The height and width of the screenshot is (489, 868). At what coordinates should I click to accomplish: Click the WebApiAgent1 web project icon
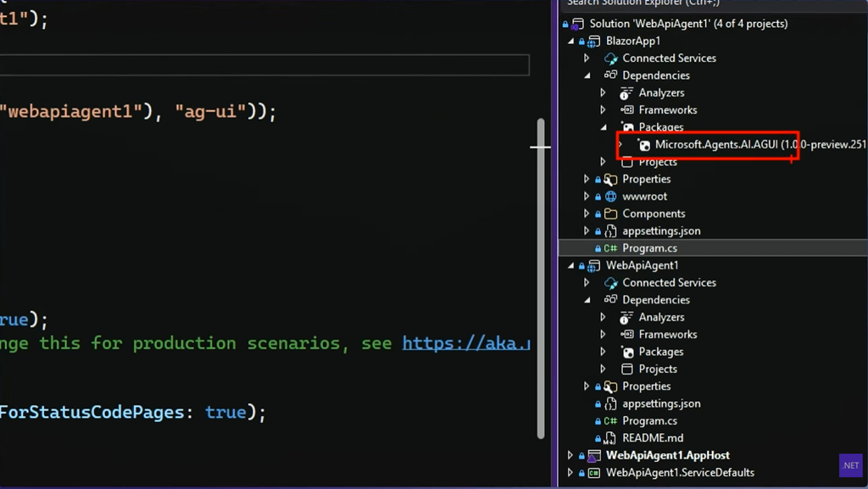click(x=593, y=266)
